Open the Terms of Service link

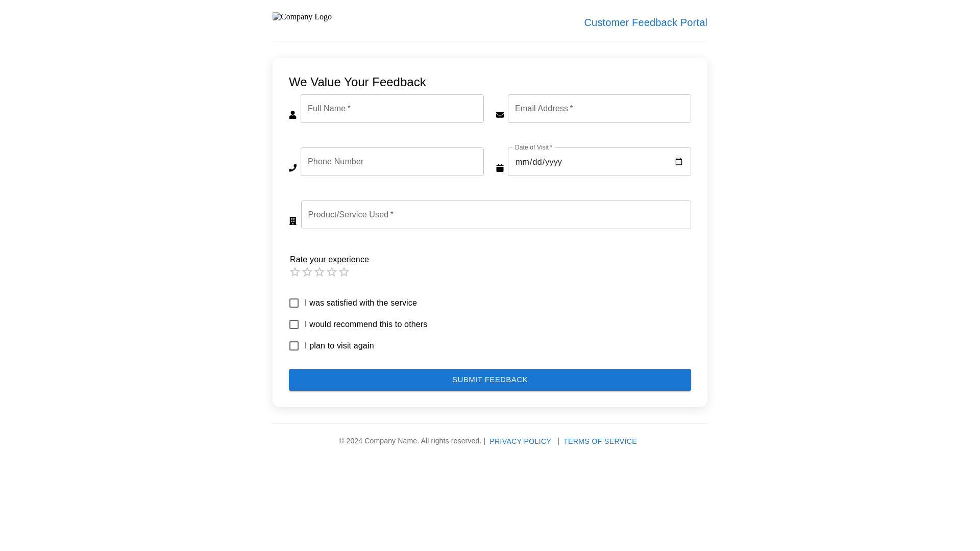point(600,441)
